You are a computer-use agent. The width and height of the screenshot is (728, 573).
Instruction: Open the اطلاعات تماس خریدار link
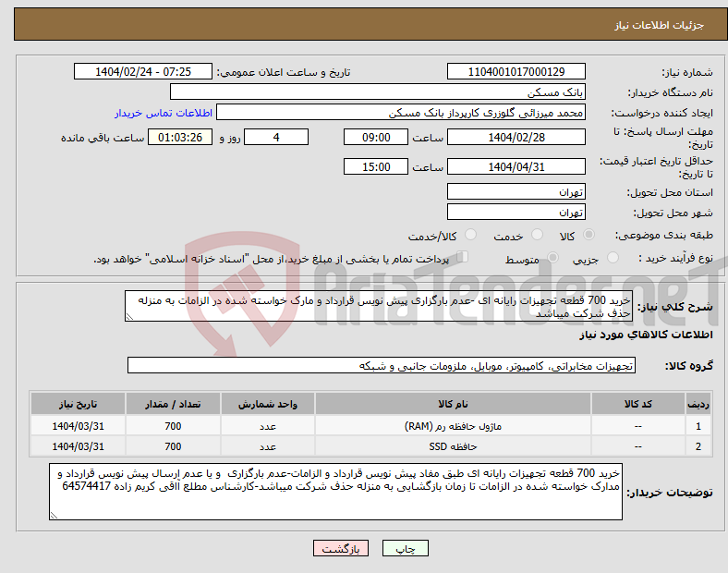(x=164, y=113)
